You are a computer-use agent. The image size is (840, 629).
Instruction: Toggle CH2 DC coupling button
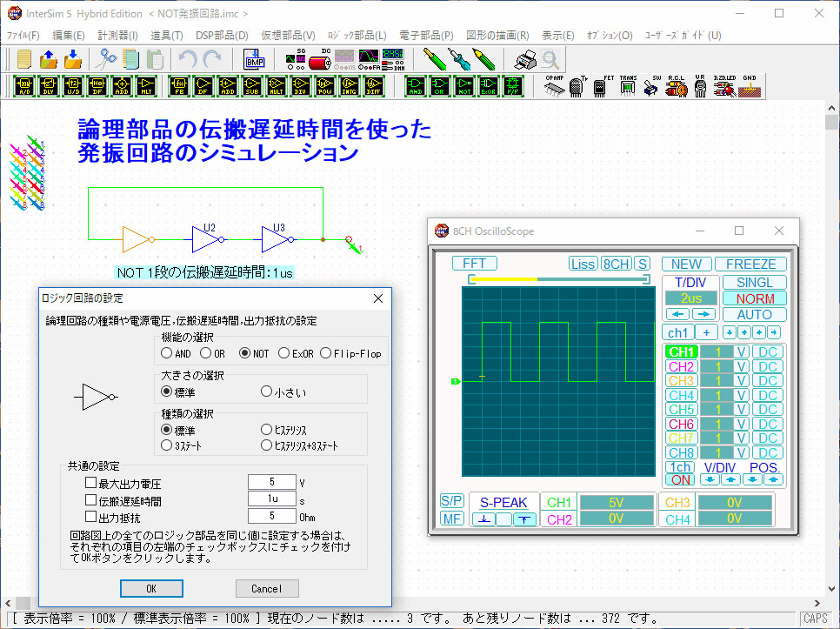click(x=768, y=366)
